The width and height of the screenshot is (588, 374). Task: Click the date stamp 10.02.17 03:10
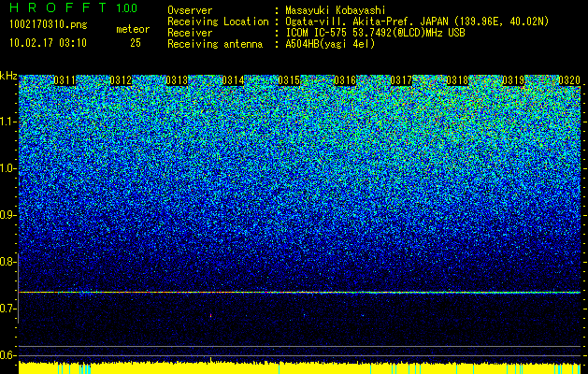[48, 43]
